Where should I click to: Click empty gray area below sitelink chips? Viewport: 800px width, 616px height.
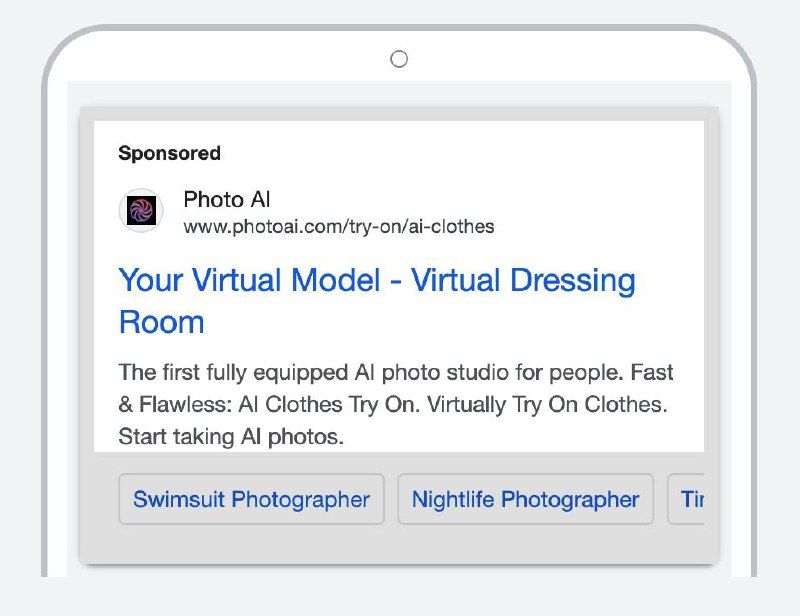(x=399, y=546)
